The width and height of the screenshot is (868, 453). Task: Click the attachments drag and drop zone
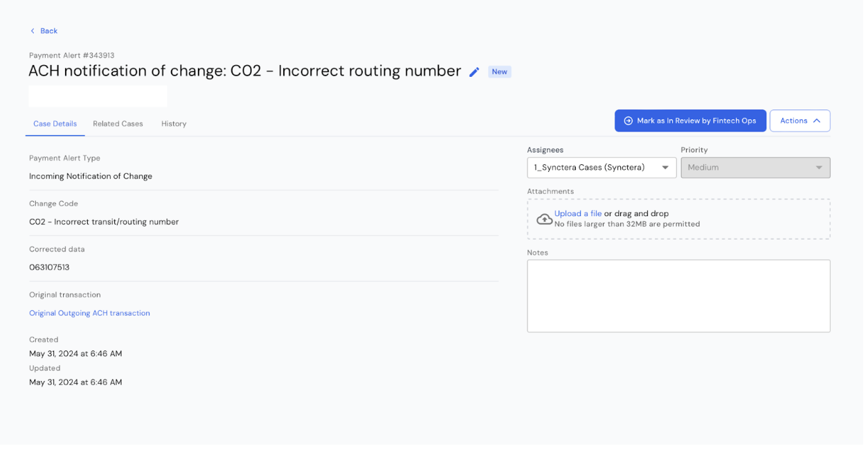tap(678, 219)
